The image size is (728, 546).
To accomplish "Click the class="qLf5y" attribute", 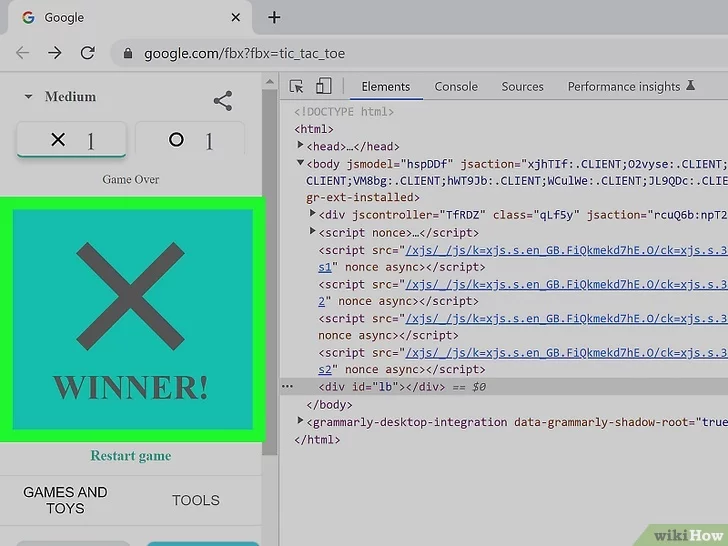I will 536,215.
